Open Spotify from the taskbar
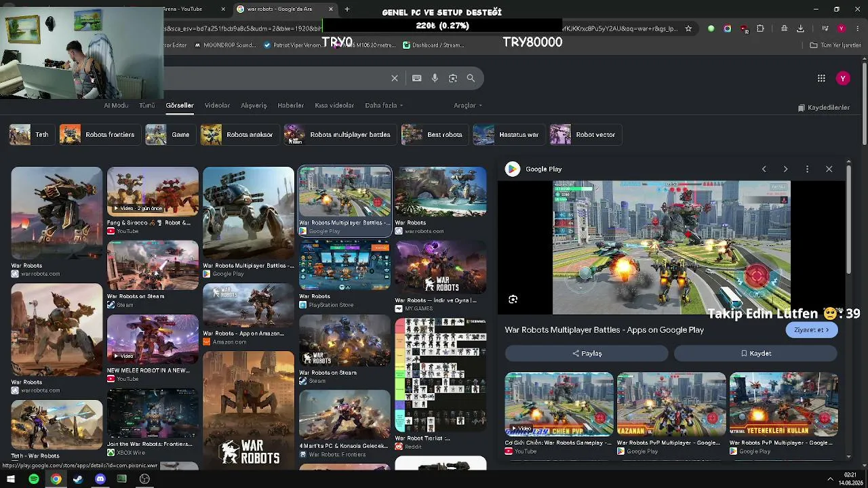 coord(33,479)
